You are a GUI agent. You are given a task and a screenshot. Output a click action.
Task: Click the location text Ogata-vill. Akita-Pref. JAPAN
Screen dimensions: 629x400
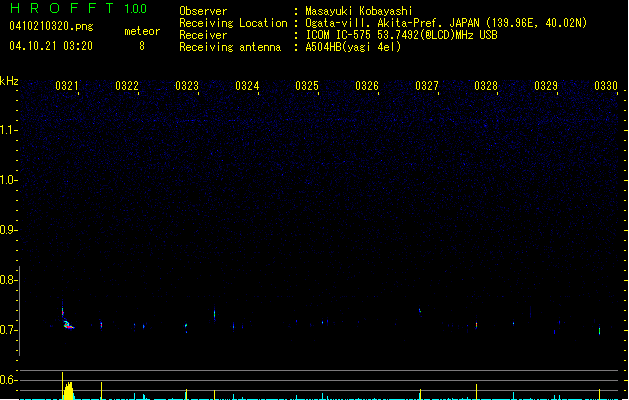click(392, 23)
